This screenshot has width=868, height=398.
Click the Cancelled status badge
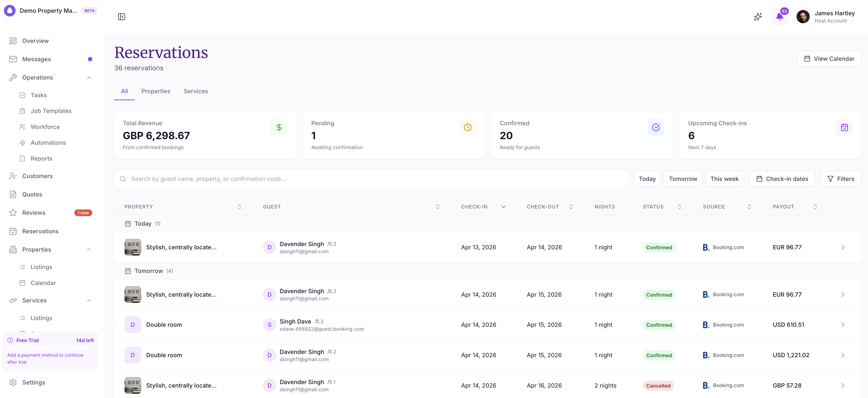click(658, 385)
